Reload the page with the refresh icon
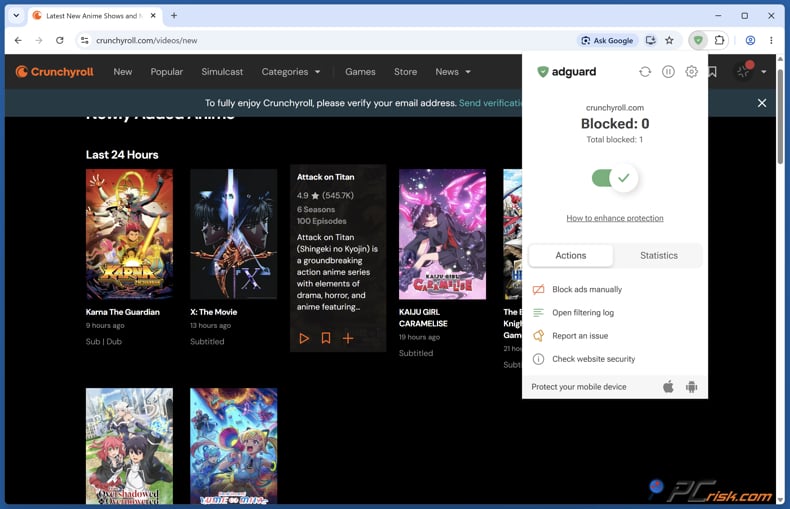Image resolution: width=790 pixels, height=509 pixels. (x=59, y=40)
